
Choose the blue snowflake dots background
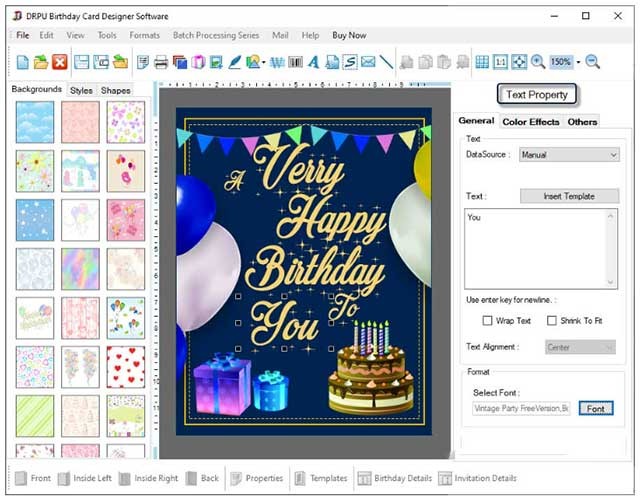tap(35, 220)
